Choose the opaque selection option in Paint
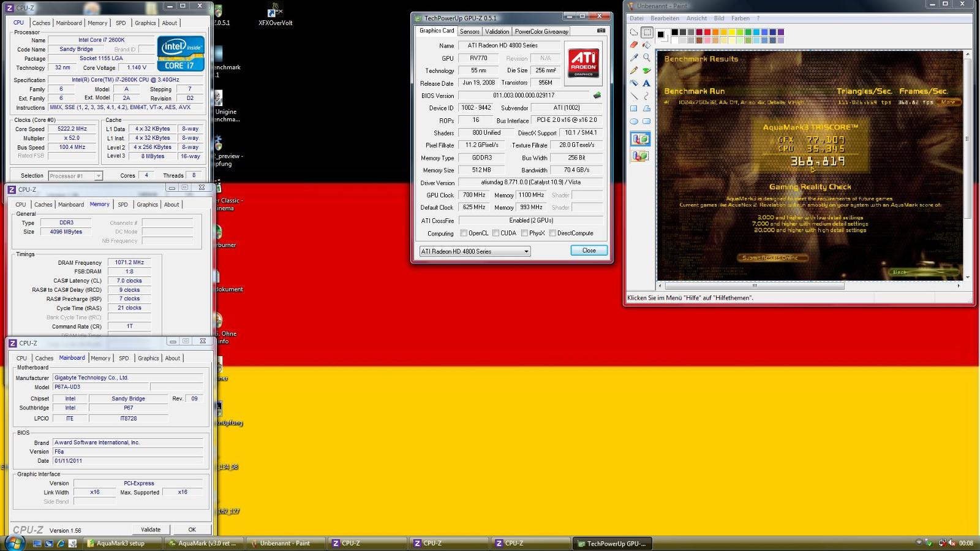Viewport: 980px width, 551px height. (640, 140)
